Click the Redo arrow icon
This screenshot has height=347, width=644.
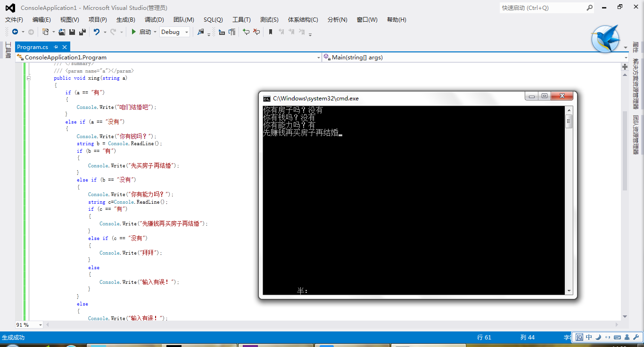pyautogui.click(x=113, y=32)
